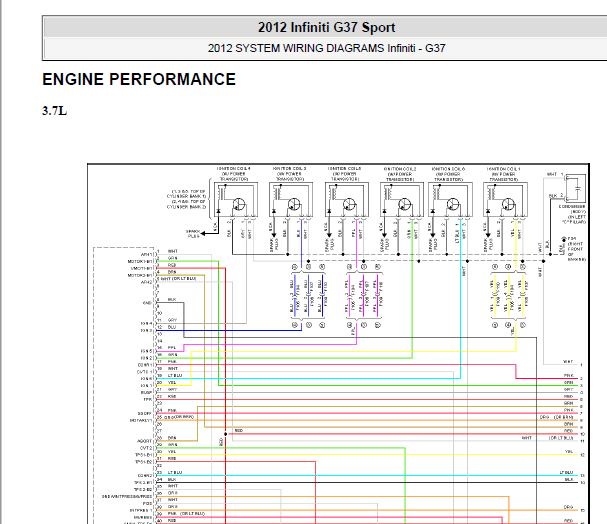607x524 pixels.
Task: Click the transistor symbol in Ignition Coil 6
Action: pos(453,204)
